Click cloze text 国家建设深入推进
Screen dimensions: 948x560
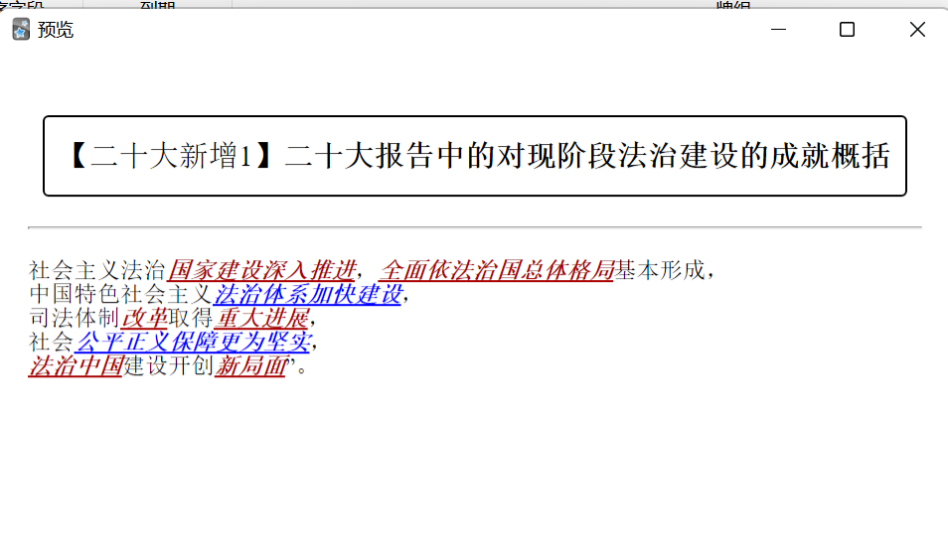point(261,270)
